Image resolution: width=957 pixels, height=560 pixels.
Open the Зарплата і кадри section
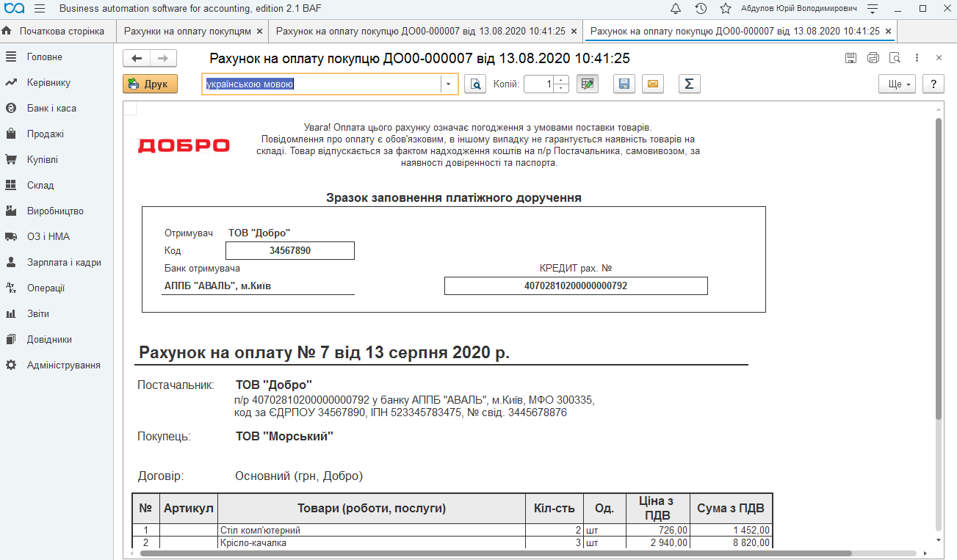coord(64,262)
